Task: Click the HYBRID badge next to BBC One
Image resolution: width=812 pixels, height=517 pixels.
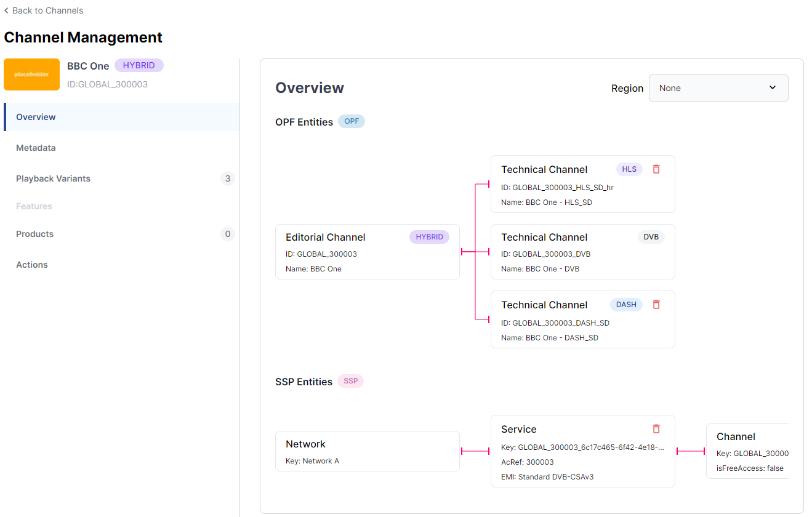Action: point(139,65)
